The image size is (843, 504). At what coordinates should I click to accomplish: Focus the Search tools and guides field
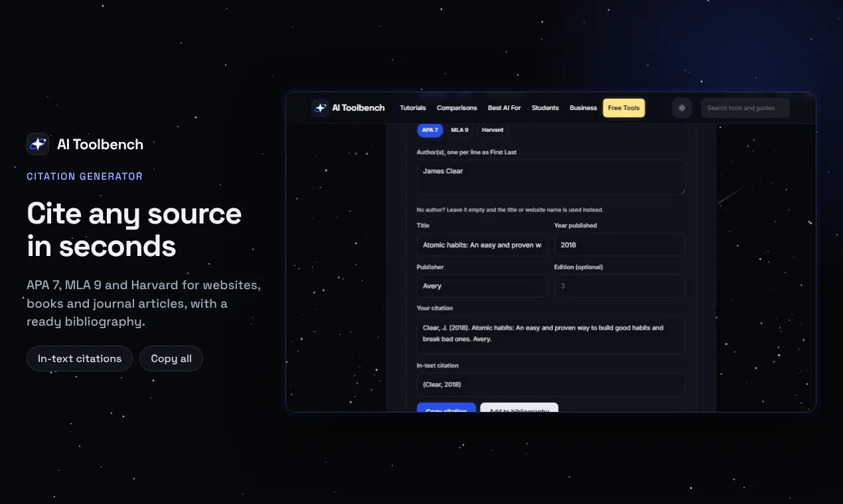coord(745,107)
